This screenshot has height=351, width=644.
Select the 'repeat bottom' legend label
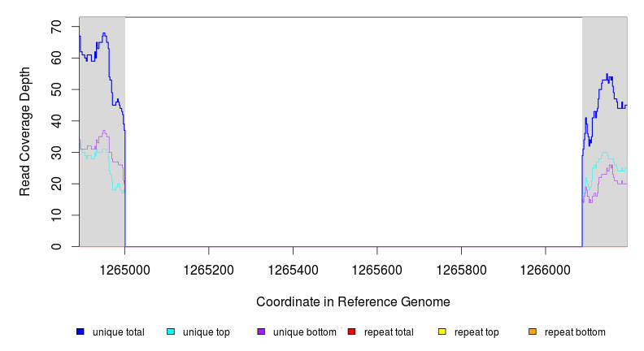point(574,332)
